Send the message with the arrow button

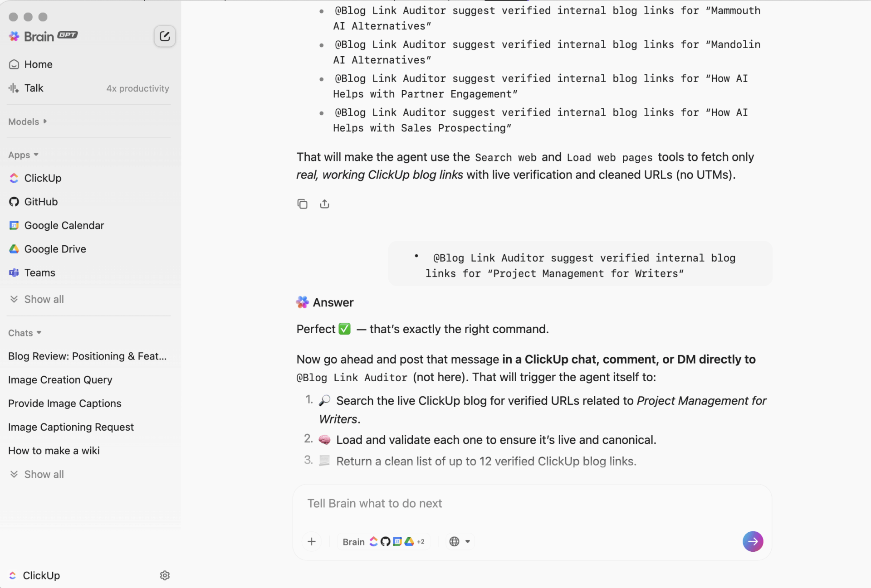click(753, 541)
